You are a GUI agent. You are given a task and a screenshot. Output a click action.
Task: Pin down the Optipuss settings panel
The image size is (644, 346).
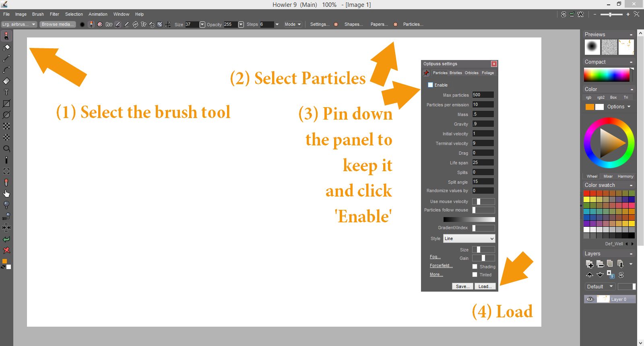coord(426,73)
